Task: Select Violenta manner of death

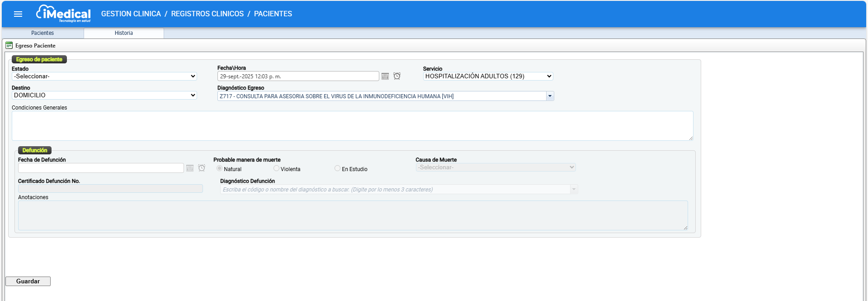Action: coord(276,168)
